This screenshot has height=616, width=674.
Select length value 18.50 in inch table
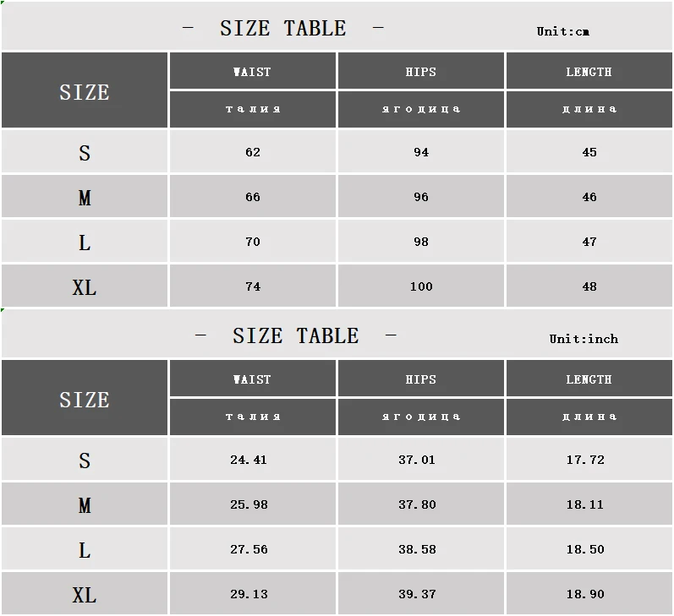click(x=585, y=549)
